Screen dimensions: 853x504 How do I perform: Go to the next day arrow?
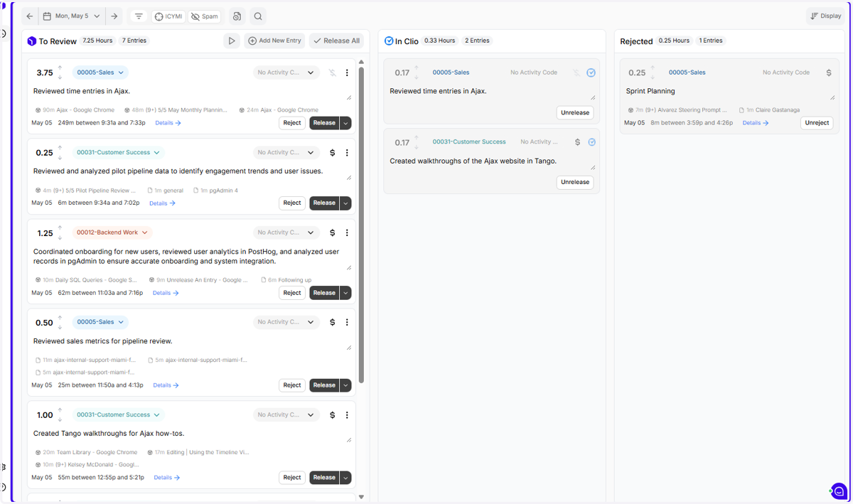[114, 16]
